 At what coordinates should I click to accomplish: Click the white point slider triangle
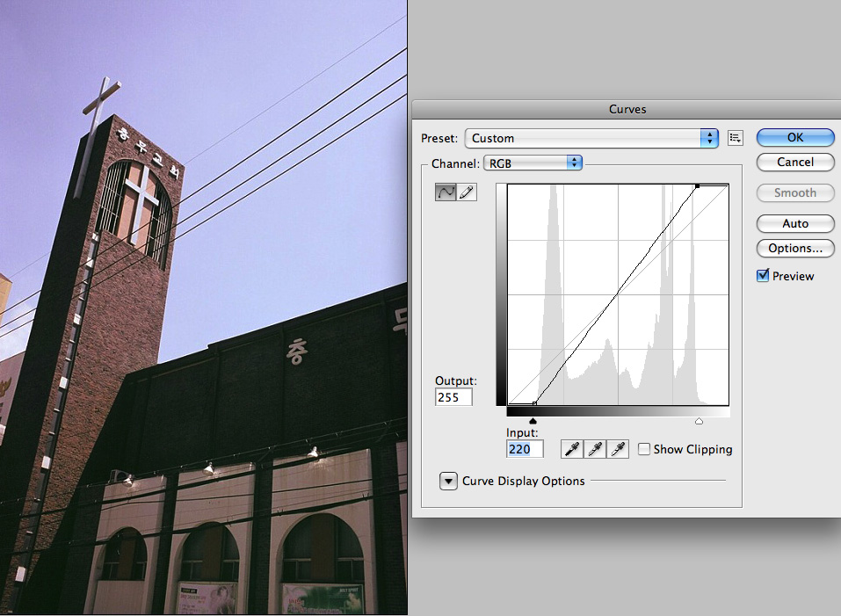(x=699, y=422)
